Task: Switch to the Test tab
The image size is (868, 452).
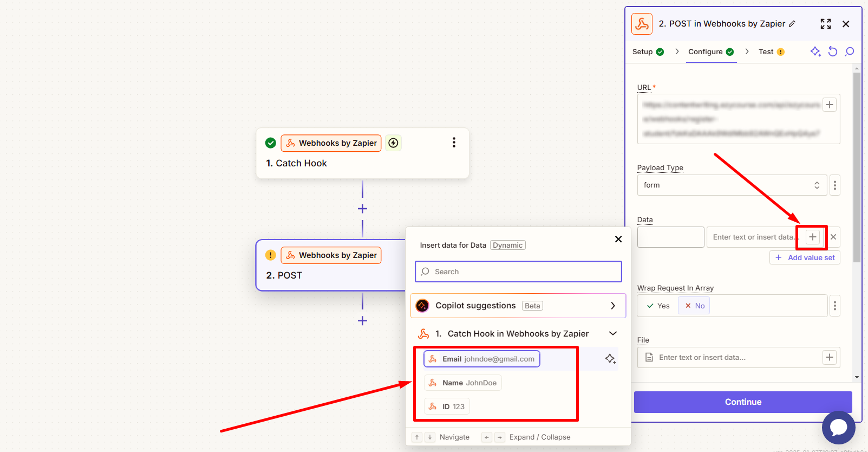Action: (x=771, y=52)
